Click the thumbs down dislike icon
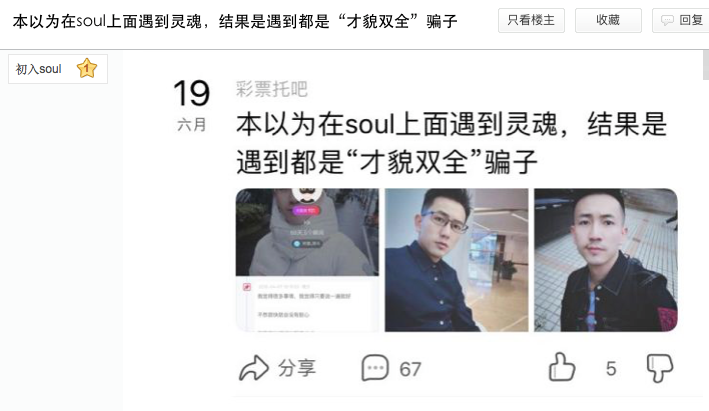The height and width of the screenshot is (411, 709). pos(660,368)
